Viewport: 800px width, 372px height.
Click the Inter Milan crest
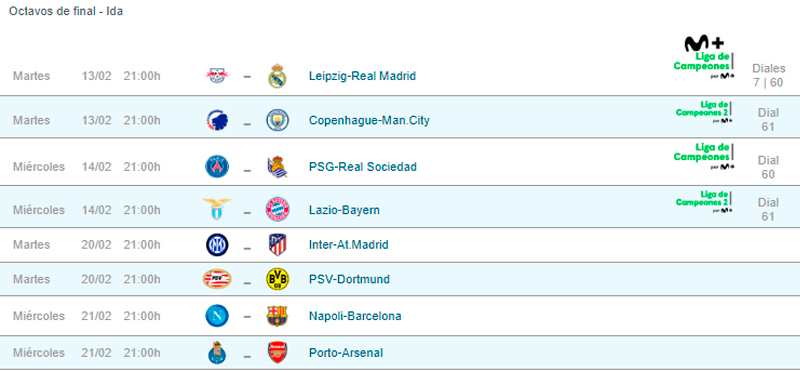217,244
